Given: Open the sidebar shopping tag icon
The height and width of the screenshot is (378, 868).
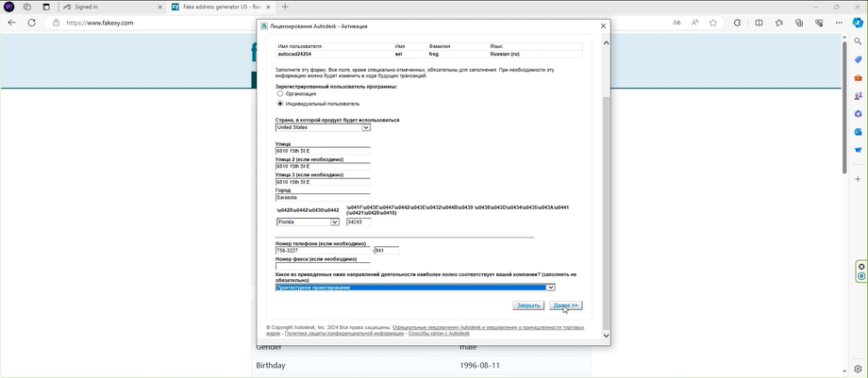Looking at the screenshot, I should coord(858,59).
